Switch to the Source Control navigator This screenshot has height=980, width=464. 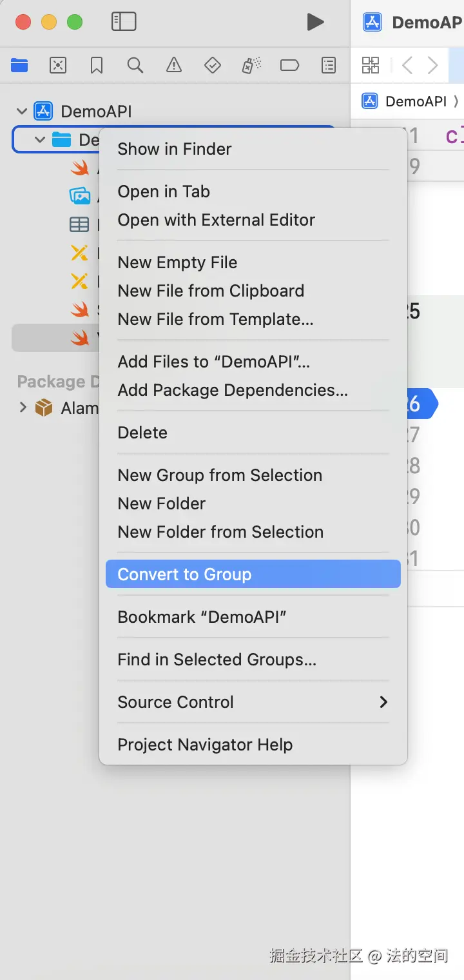(58, 65)
